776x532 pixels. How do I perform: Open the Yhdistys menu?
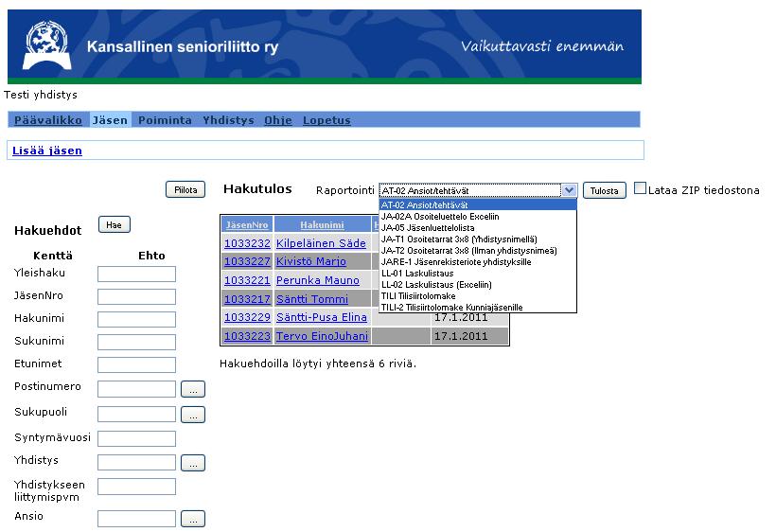pos(228,120)
